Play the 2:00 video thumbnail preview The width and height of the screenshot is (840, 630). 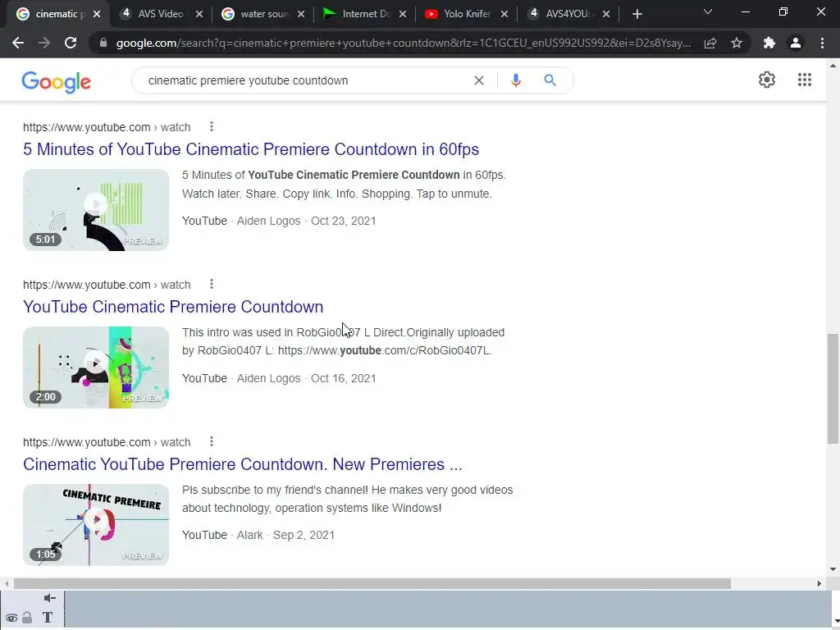click(x=96, y=367)
